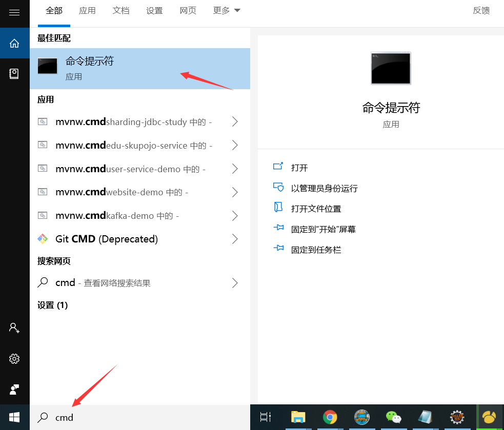Image resolution: width=504 pixels, height=430 pixels.
Task: Select the home icon in the search sidebar
Action: click(14, 43)
